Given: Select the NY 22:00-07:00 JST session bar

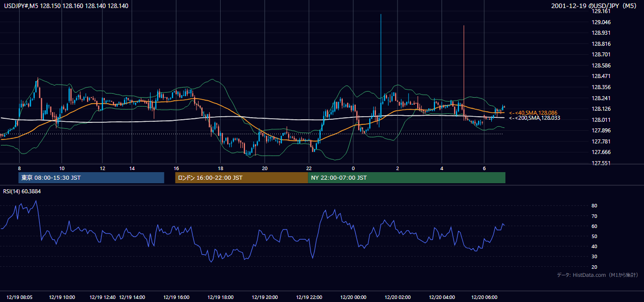Looking at the screenshot, I should point(407,178).
